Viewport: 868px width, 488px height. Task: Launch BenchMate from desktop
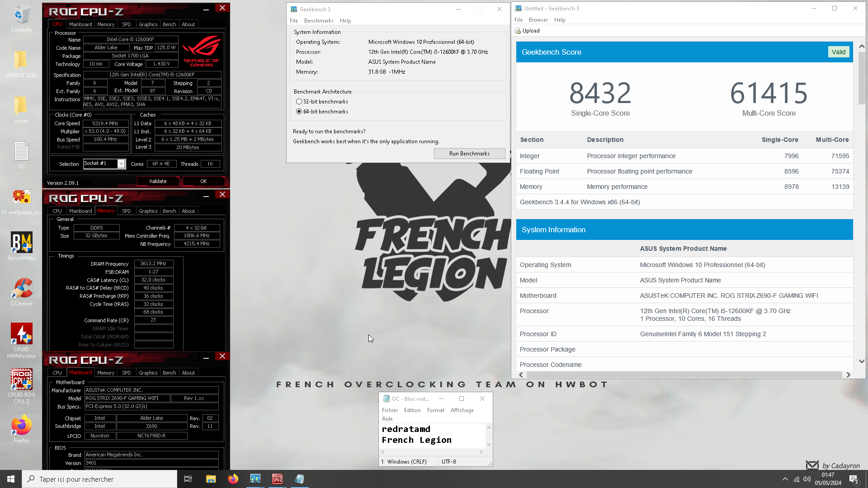click(21, 246)
